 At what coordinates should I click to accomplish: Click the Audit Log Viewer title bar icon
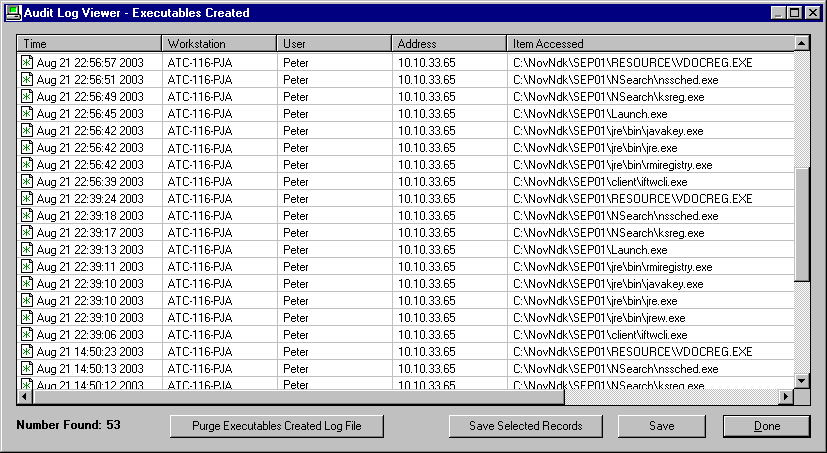pos(13,12)
